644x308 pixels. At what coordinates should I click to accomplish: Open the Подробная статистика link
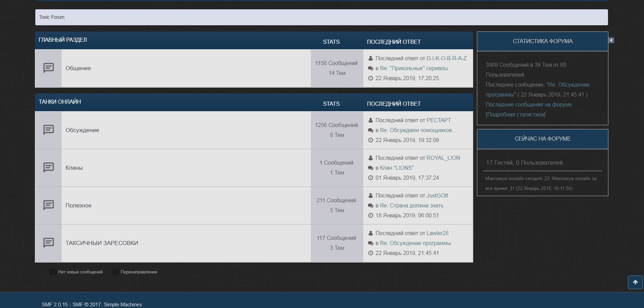515,115
